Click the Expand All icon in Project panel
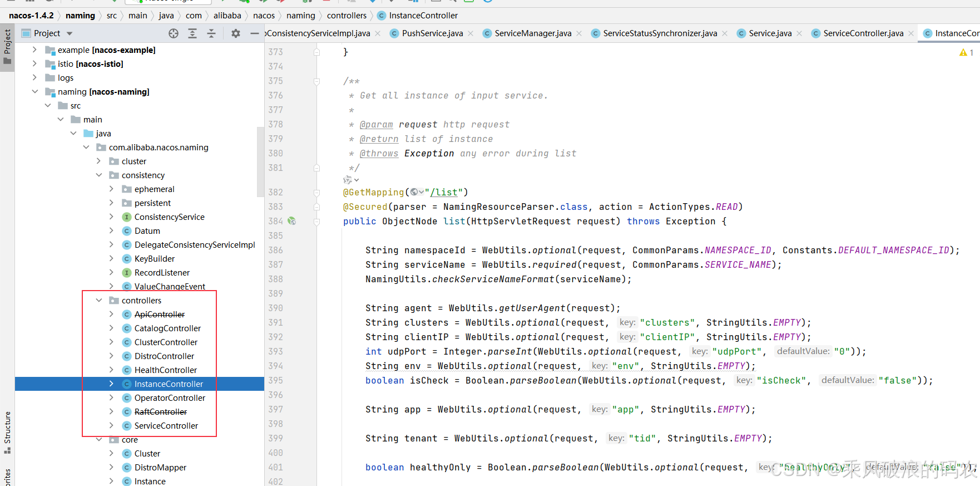This screenshot has width=980, height=486. click(192, 33)
